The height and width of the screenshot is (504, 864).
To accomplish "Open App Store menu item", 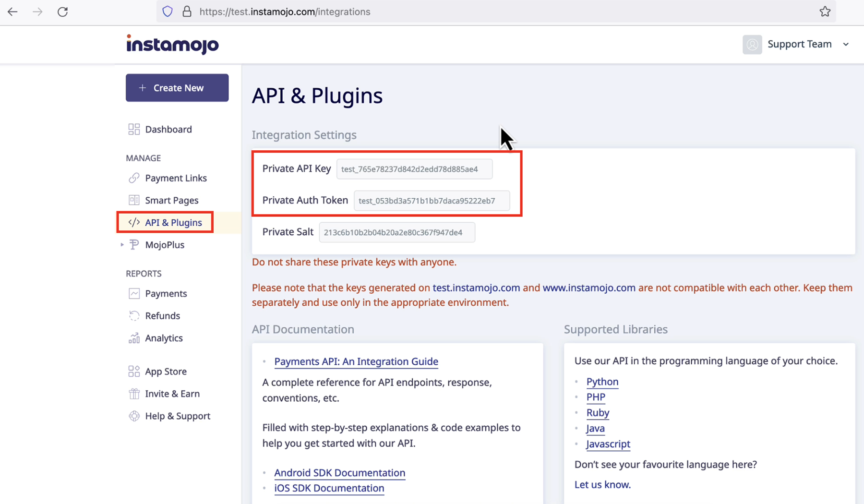I will coord(166,372).
